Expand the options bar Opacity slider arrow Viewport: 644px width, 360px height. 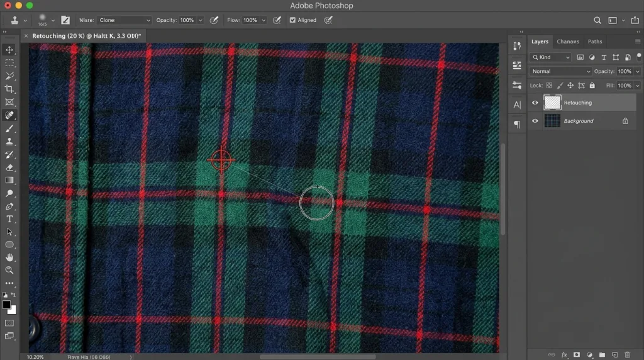[201, 20]
